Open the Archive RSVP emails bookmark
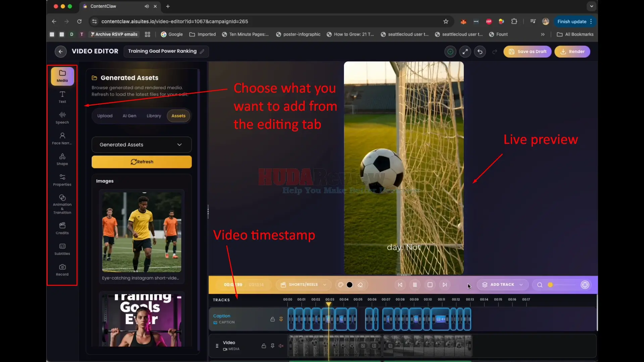 [114, 34]
